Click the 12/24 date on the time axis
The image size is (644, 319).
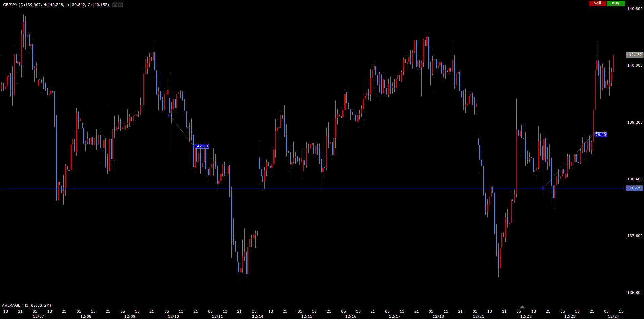(x=613, y=316)
